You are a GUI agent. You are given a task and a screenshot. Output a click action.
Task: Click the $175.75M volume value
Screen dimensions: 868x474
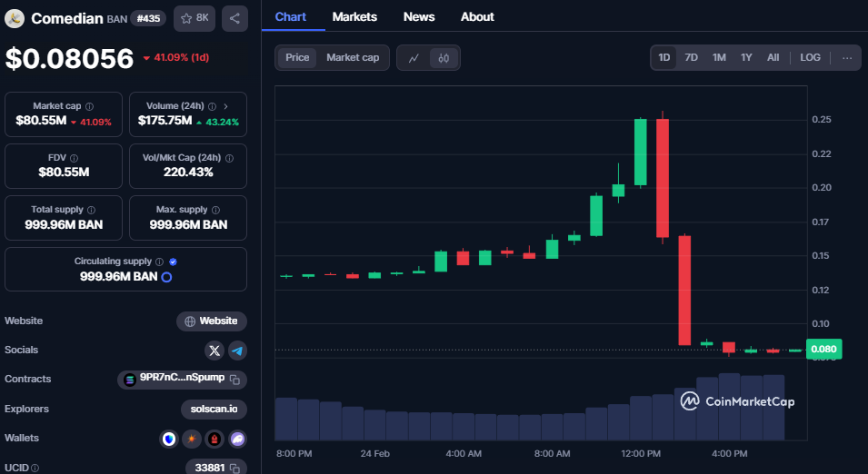tap(165, 121)
